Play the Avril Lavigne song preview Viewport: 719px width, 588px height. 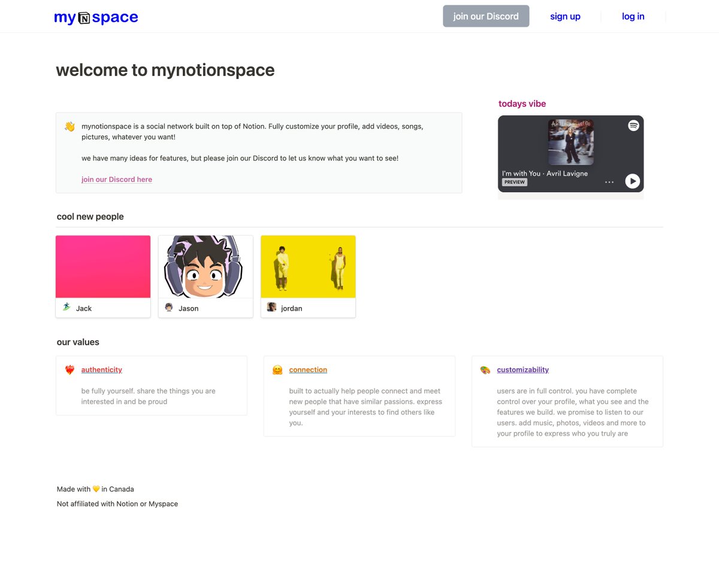click(633, 181)
